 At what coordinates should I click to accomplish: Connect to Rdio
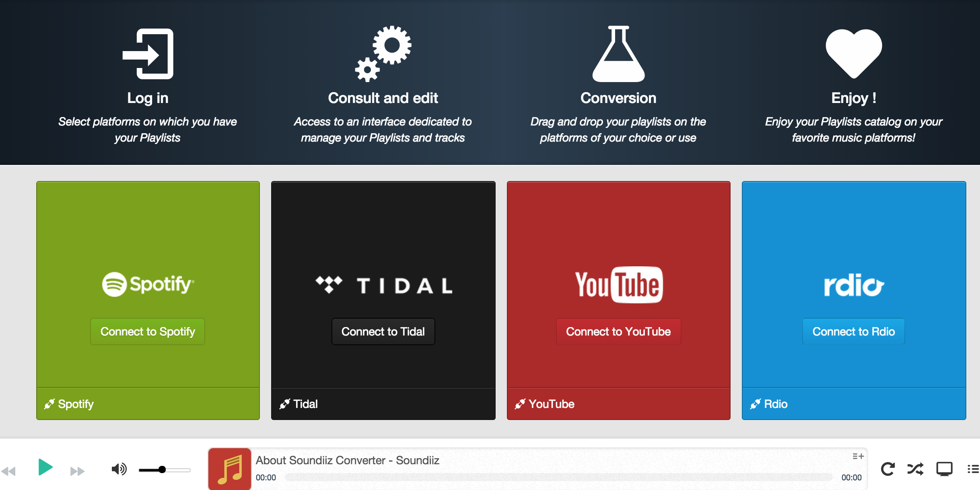click(854, 331)
